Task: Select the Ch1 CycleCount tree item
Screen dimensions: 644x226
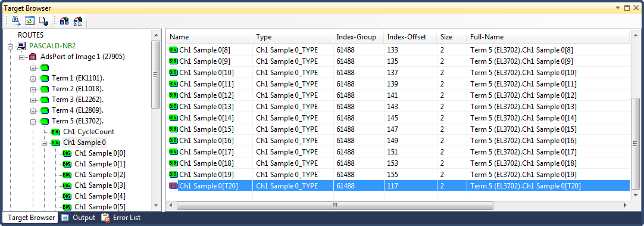Action: [x=89, y=132]
